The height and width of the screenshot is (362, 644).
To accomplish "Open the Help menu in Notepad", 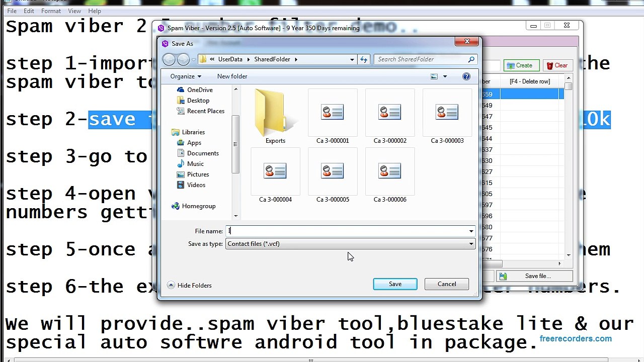I will pos(95,11).
